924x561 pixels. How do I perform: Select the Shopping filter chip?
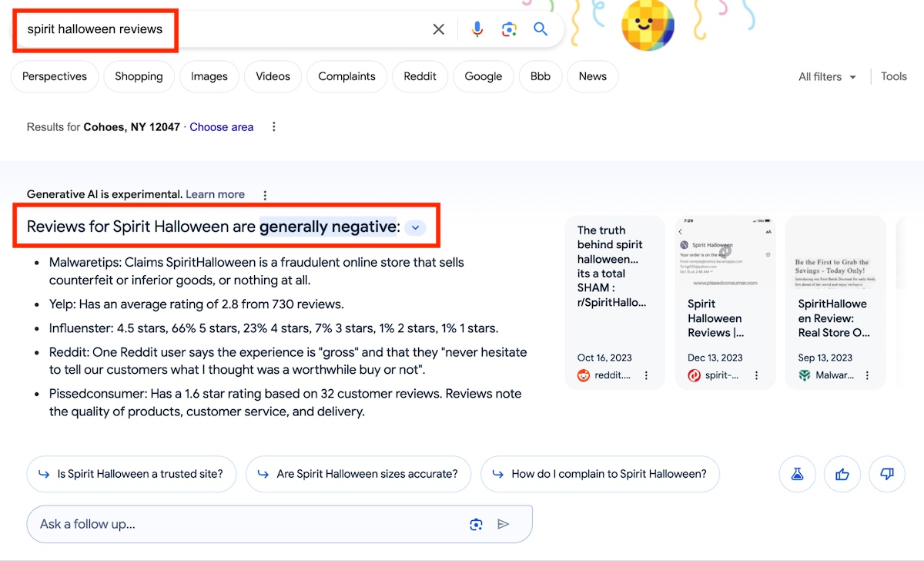point(139,76)
